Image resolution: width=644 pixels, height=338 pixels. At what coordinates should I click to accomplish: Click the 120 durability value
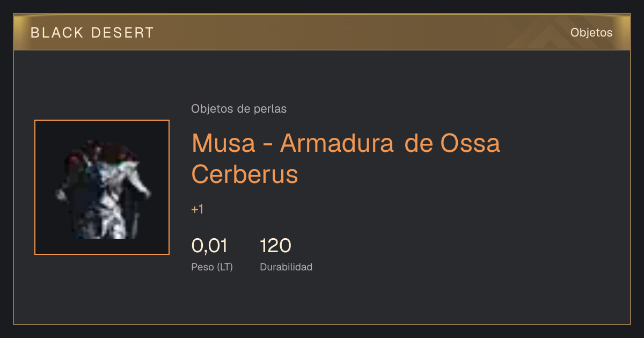[x=275, y=246]
